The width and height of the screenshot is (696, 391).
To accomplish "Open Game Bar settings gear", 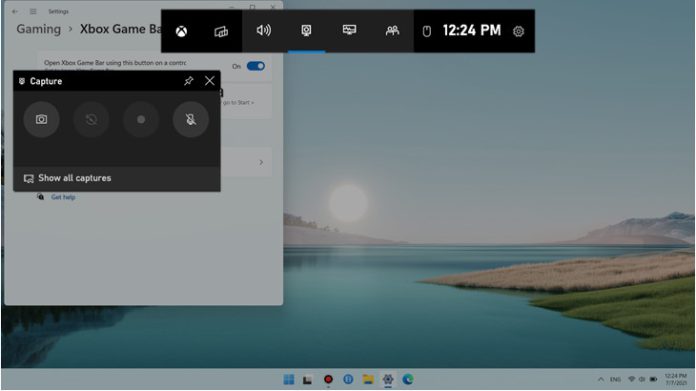I will [x=518, y=32].
